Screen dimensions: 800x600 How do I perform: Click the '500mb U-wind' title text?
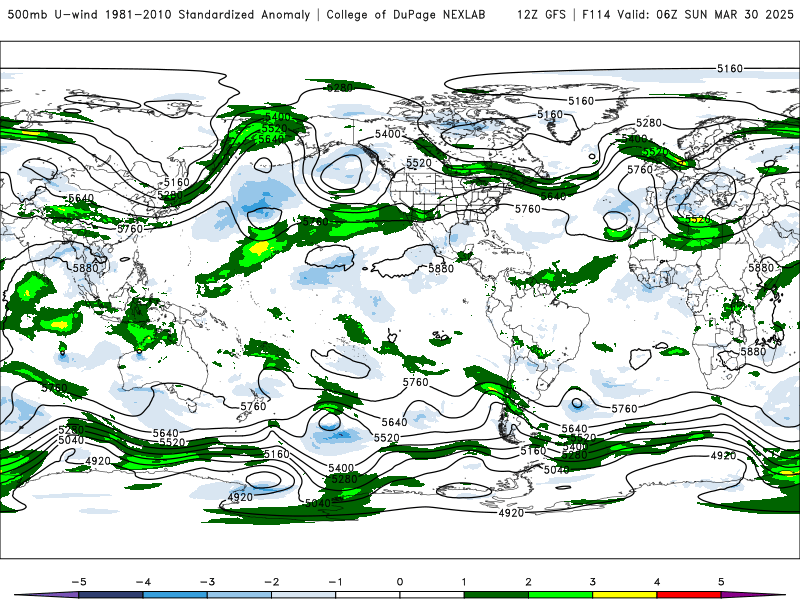pos(53,14)
